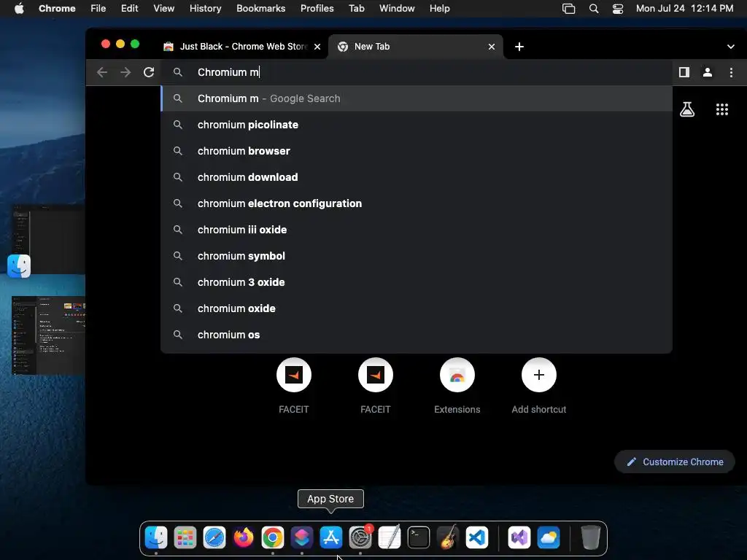The height and width of the screenshot is (560, 747).
Task: Select suggestion Chromium m Google Search
Action: pyautogui.click(x=417, y=98)
